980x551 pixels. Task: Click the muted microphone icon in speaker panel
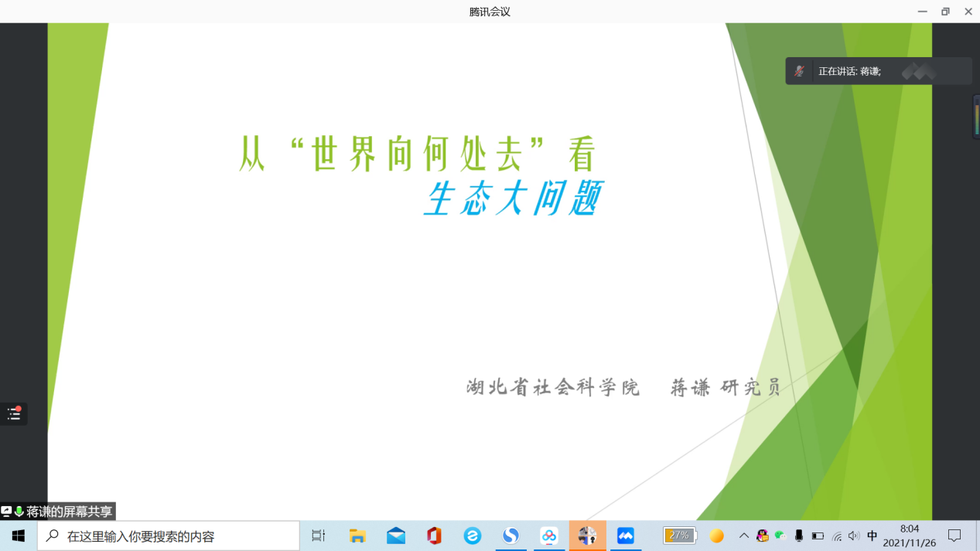click(x=799, y=71)
